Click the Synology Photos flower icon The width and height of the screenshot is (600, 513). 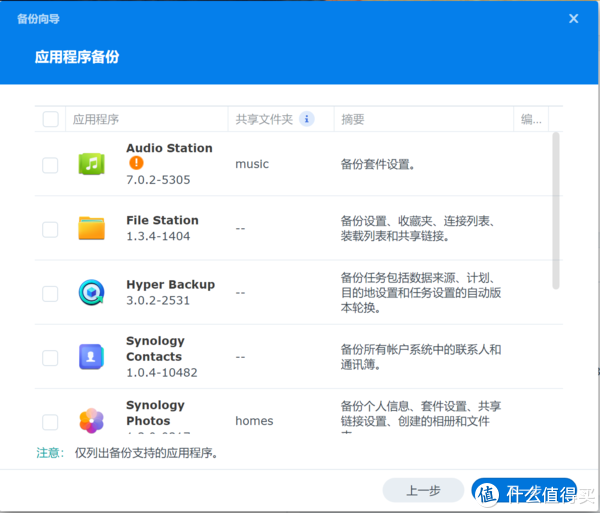tap(91, 420)
